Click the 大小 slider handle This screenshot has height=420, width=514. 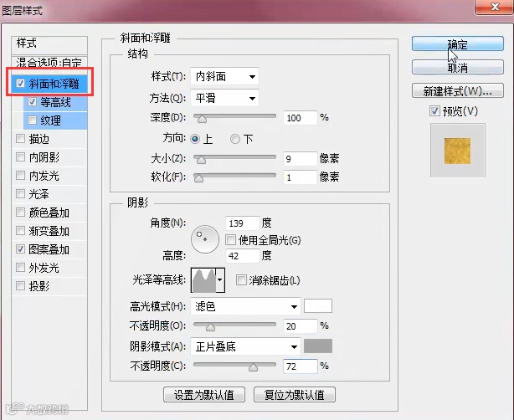pyautogui.click(x=201, y=160)
